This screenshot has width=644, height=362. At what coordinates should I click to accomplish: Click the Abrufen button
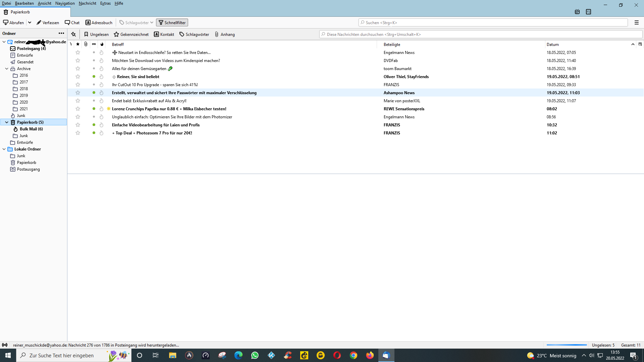(x=14, y=22)
